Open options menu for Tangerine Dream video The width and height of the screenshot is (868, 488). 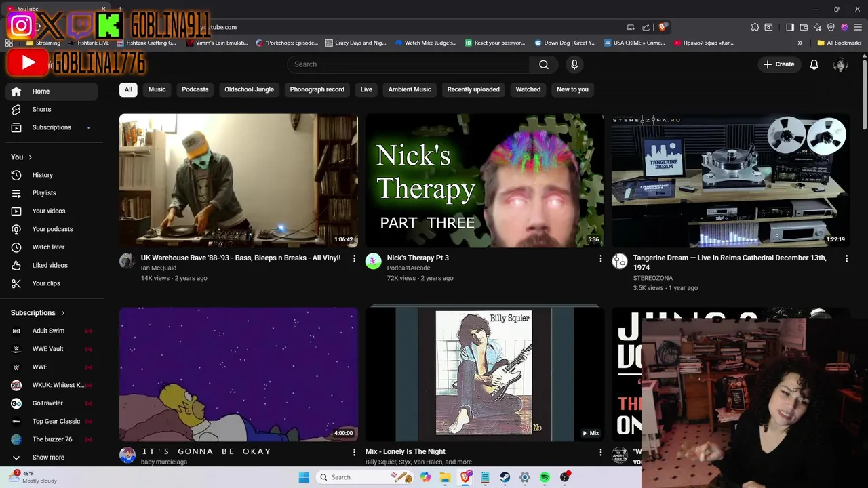coord(846,258)
